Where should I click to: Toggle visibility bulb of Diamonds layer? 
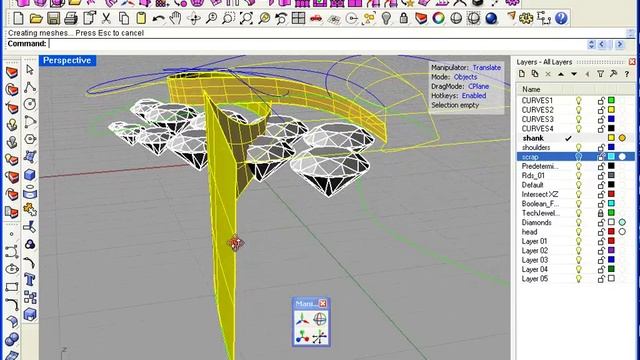click(x=578, y=222)
